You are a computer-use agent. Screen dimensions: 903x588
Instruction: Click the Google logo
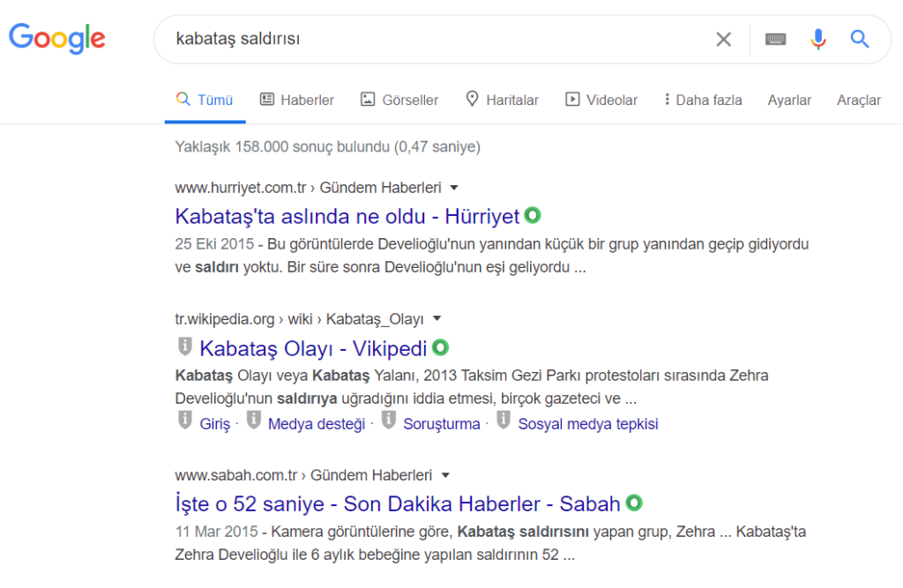[x=57, y=39]
